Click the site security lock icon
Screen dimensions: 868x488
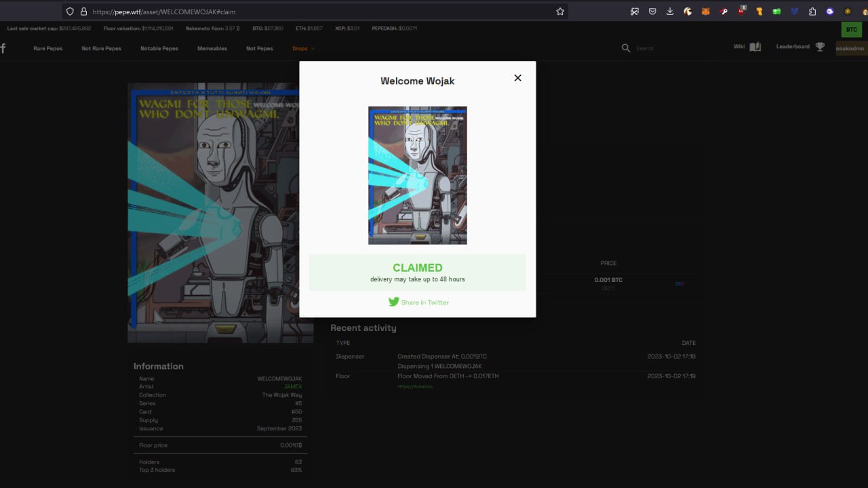click(83, 12)
